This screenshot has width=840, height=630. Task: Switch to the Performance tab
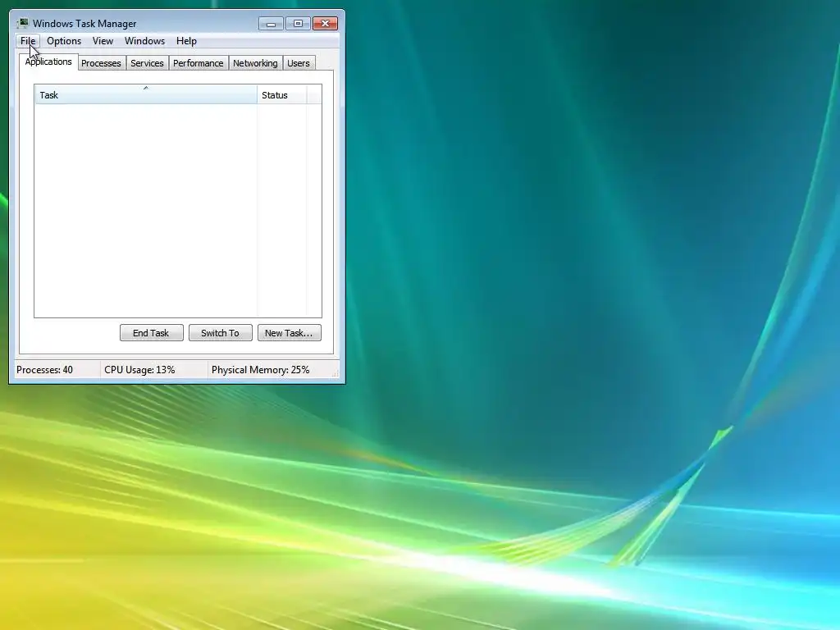199,63
